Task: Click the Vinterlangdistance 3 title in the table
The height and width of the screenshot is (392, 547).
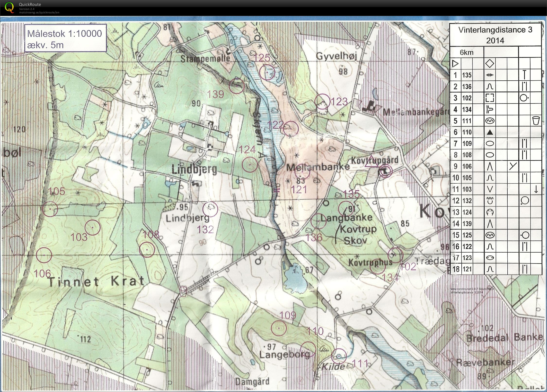Action: [x=495, y=30]
